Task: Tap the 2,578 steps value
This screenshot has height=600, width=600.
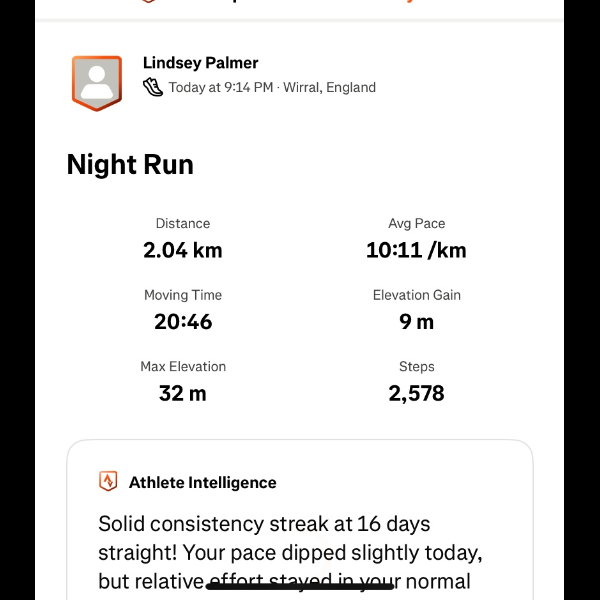Action: coord(416,393)
